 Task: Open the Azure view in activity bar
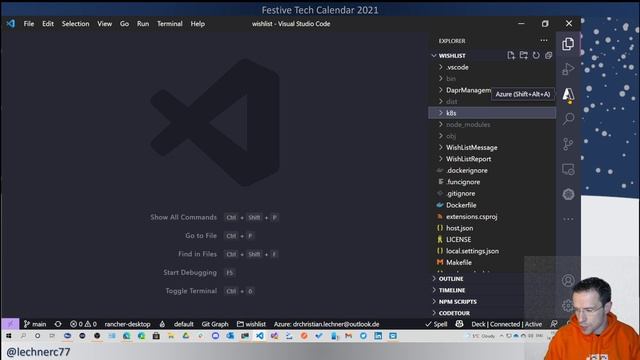click(568, 94)
